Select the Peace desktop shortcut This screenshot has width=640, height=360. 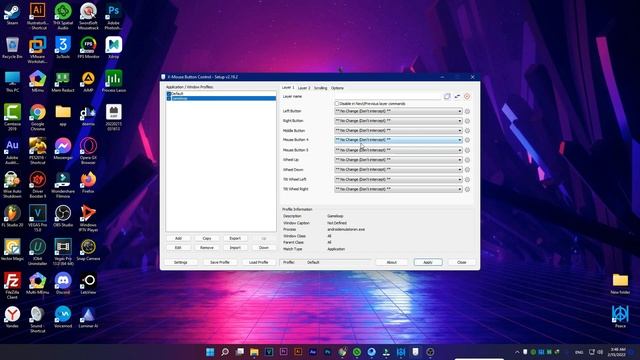pyautogui.click(x=620, y=317)
